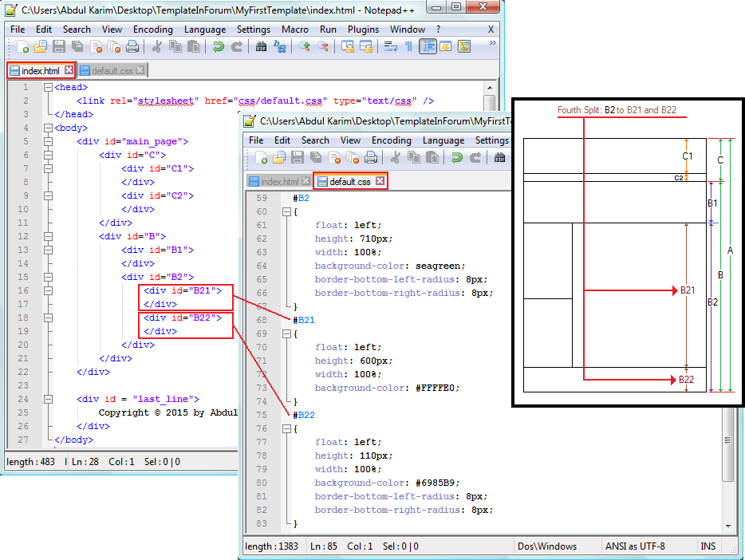Image resolution: width=745 pixels, height=560 pixels.
Task: Click the INS indicator in the status bar
Action: pyautogui.click(x=708, y=546)
